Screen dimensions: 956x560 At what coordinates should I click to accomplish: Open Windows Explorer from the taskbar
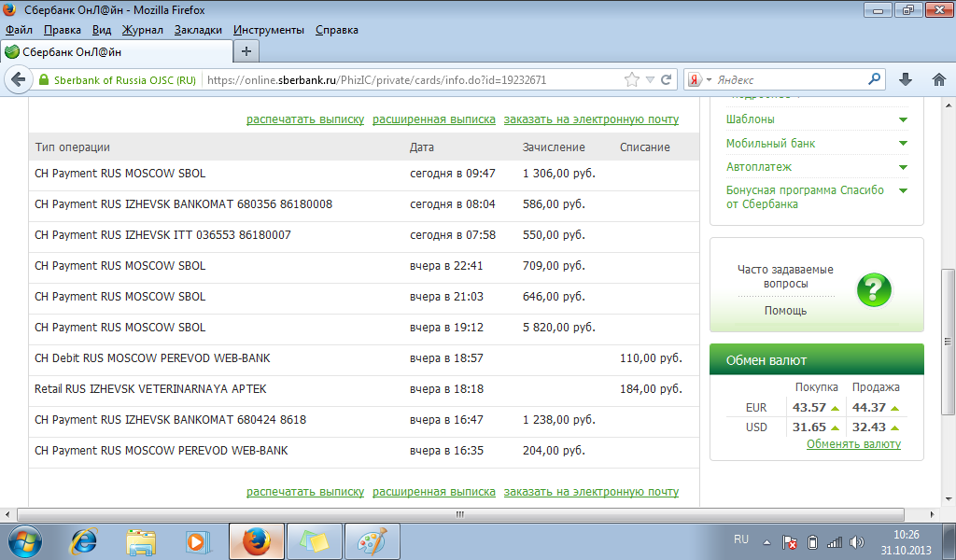pos(141,541)
